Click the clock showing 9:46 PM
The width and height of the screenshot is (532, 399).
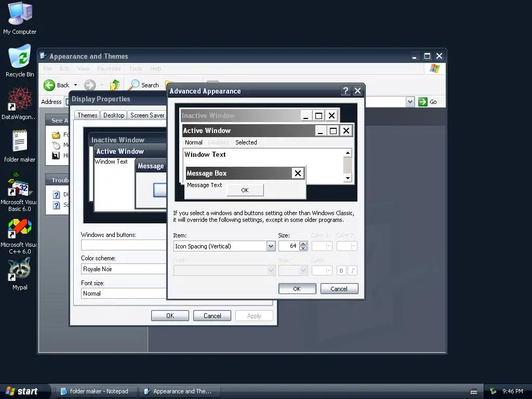513,391
